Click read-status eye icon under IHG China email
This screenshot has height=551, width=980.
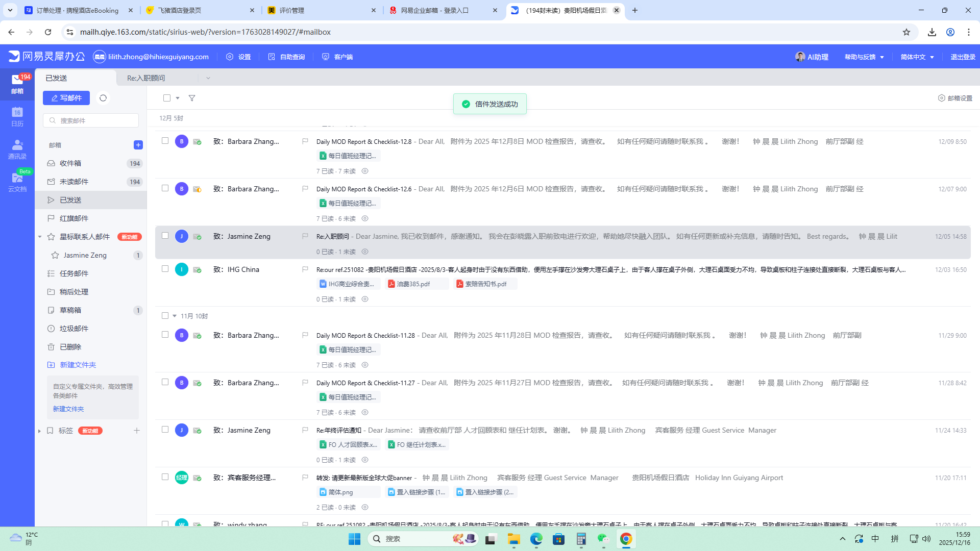365,299
